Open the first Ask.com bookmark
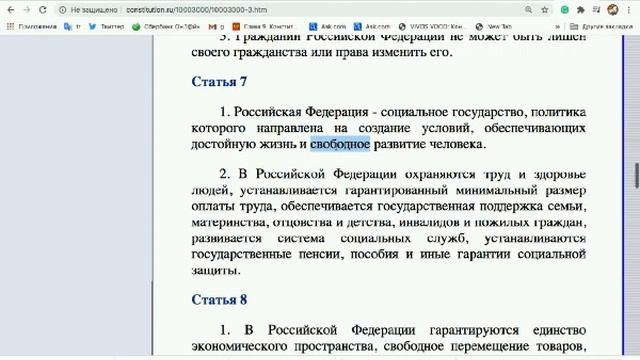This screenshot has width=640, height=360. [327, 27]
